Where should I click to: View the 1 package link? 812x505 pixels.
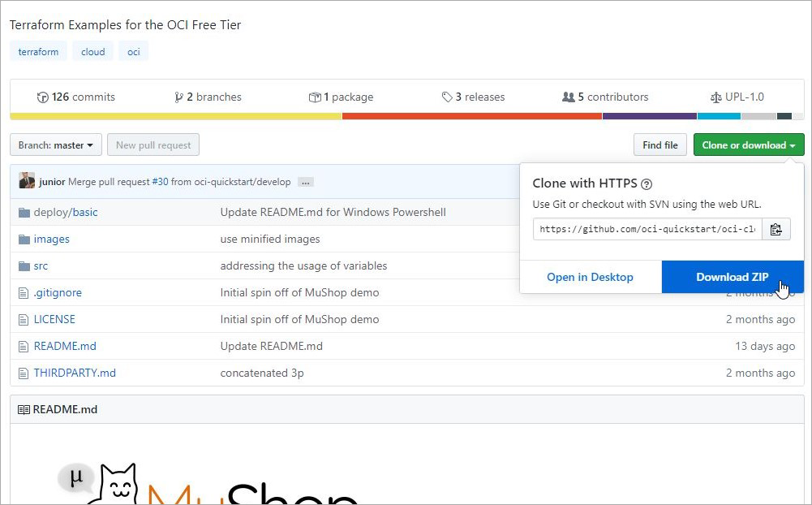click(342, 97)
